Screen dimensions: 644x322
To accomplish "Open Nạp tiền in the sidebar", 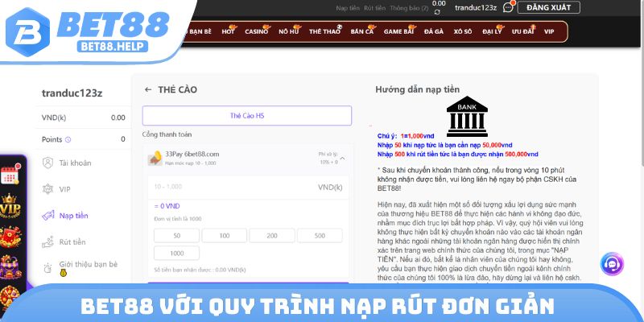I will pos(73,216).
